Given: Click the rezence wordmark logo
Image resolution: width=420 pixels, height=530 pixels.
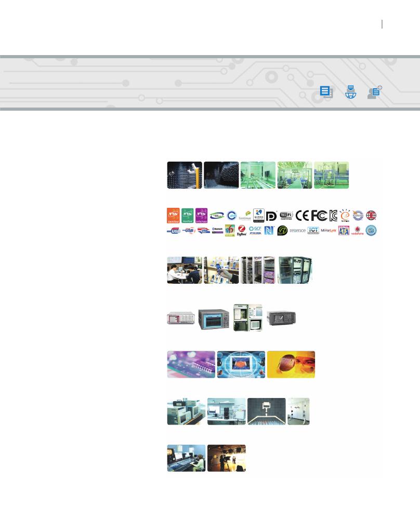Looking at the screenshot, I should pyautogui.click(x=297, y=231).
